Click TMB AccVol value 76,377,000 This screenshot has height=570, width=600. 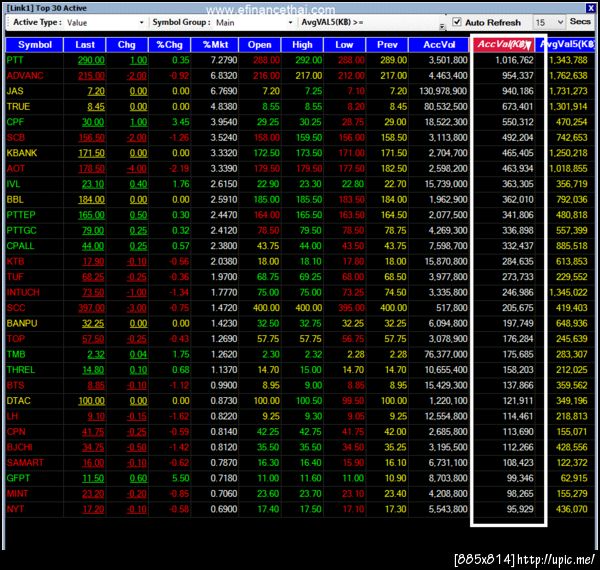pos(446,355)
